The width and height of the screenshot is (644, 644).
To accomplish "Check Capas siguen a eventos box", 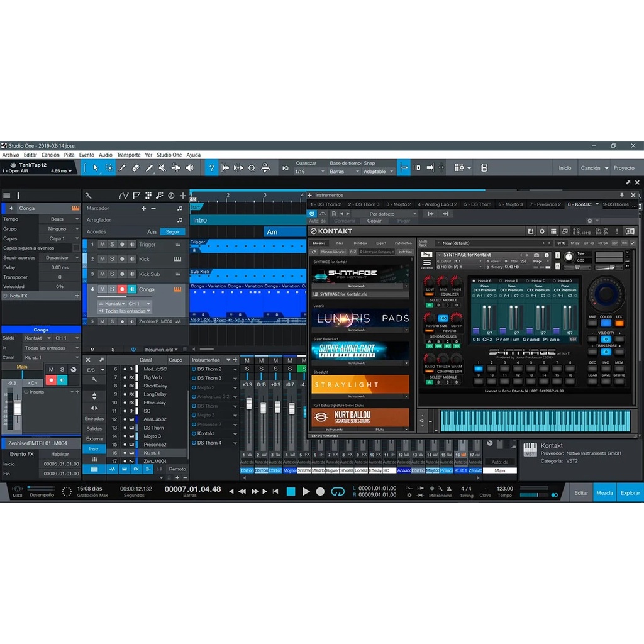I will [x=76, y=248].
